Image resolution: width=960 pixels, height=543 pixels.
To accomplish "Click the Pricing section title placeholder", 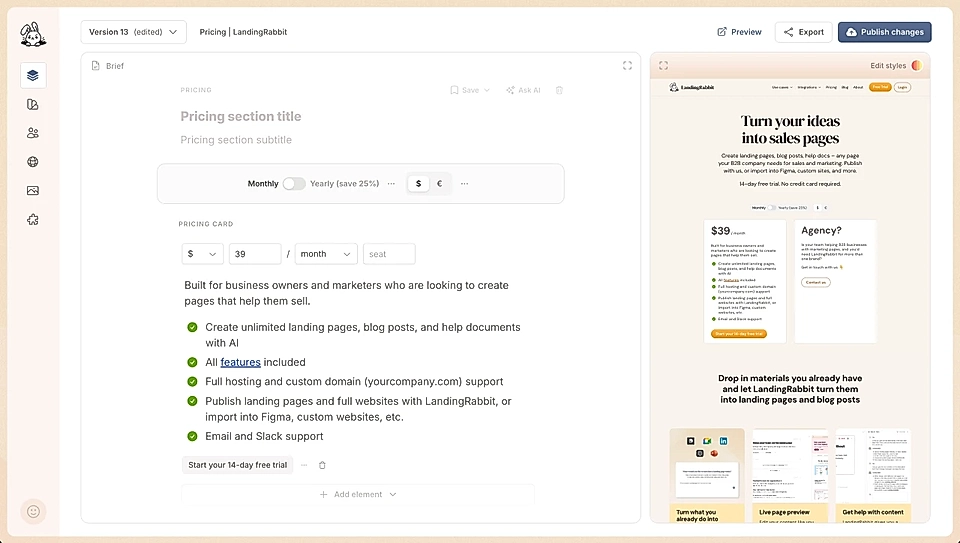I will pyautogui.click(x=241, y=116).
